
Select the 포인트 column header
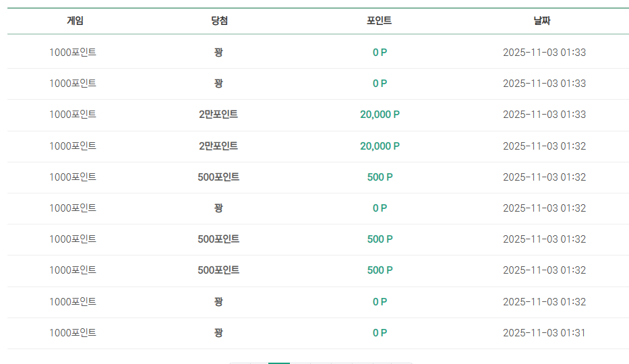[x=379, y=21]
